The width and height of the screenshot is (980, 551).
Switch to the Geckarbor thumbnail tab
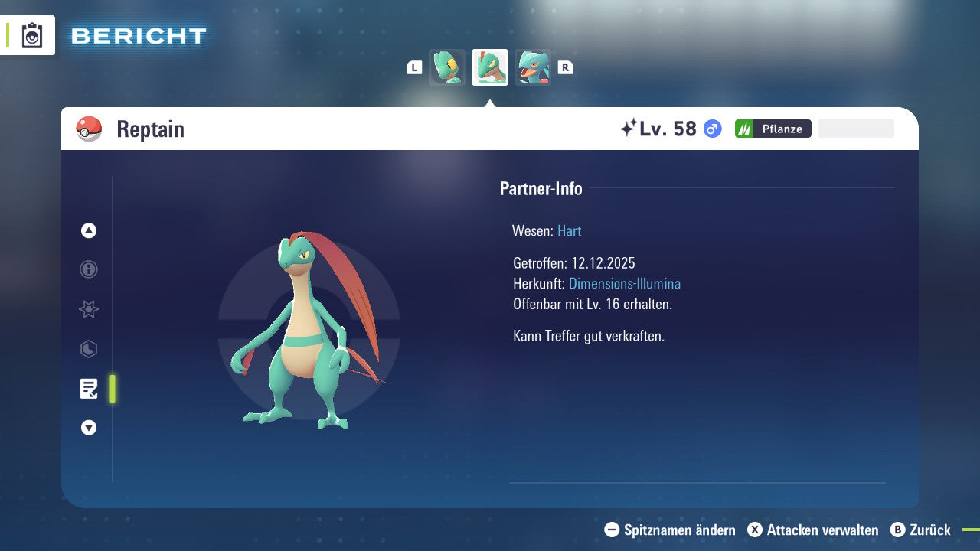pos(447,67)
